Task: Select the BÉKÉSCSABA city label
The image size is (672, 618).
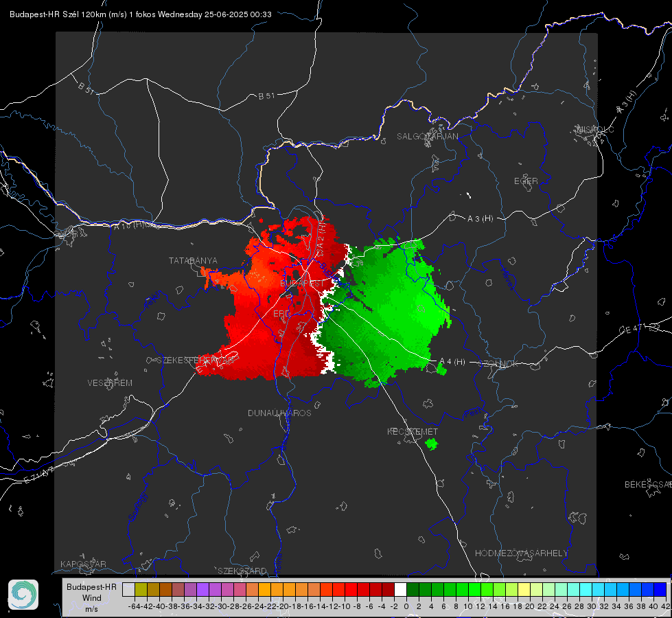Action: [x=648, y=485]
